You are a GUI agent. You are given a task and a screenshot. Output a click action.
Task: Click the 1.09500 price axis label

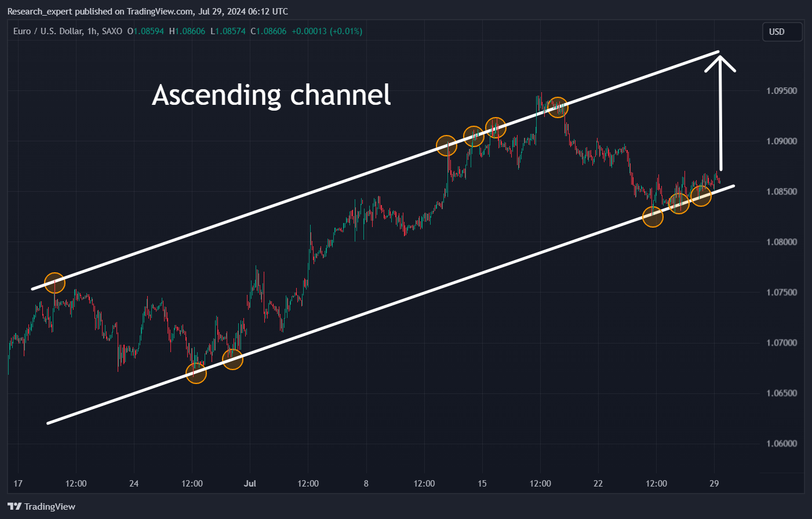[x=781, y=91]
